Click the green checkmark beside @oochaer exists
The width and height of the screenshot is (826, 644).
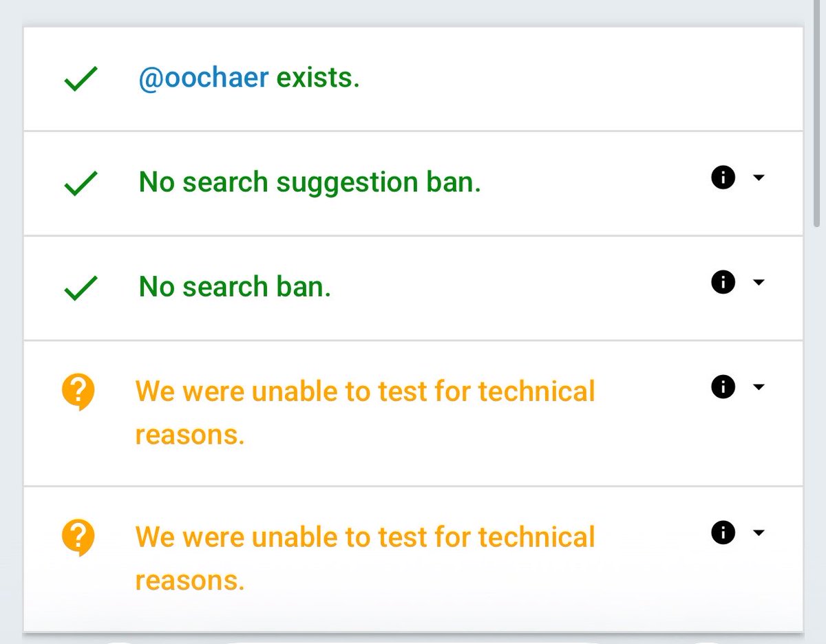81,80
